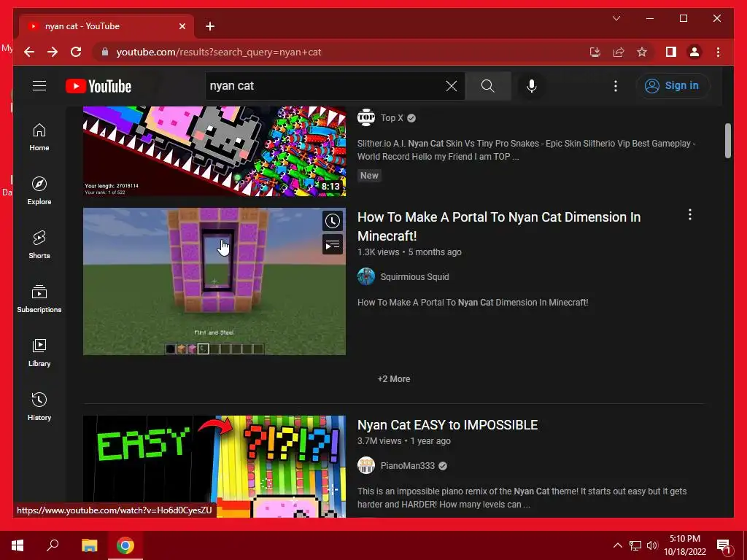Click Chrome back arrow
This screenshot has width=747, height=560.
(x=29, y=52)
